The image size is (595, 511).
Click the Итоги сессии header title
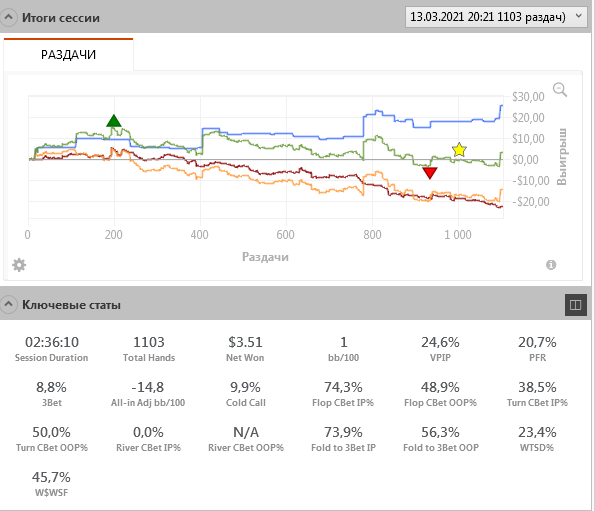[61, 18]
